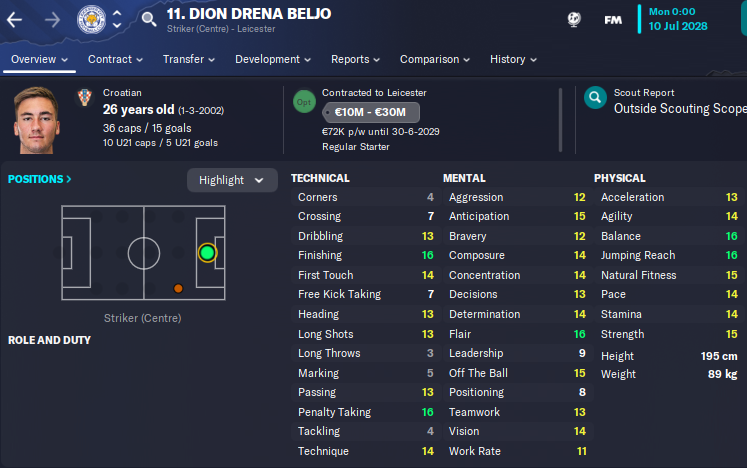Click the Croatian flag badge
Viewport: 747px width, 468px height.
tap(84, 97)
